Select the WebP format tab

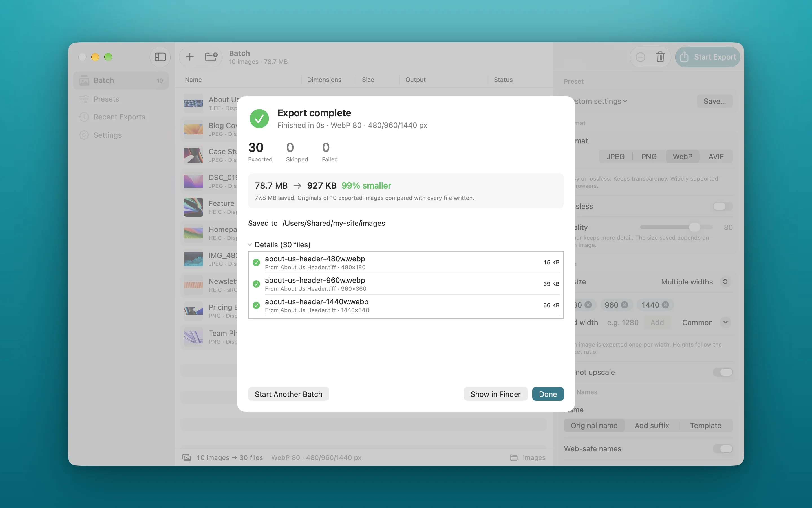pyautogui.click(x=683, y=157)
